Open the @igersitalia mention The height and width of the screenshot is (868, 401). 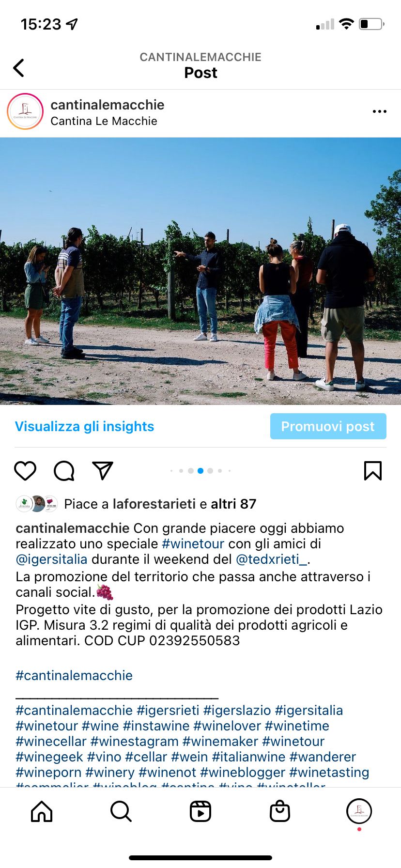pyautogui.click(x=52, y=559)
